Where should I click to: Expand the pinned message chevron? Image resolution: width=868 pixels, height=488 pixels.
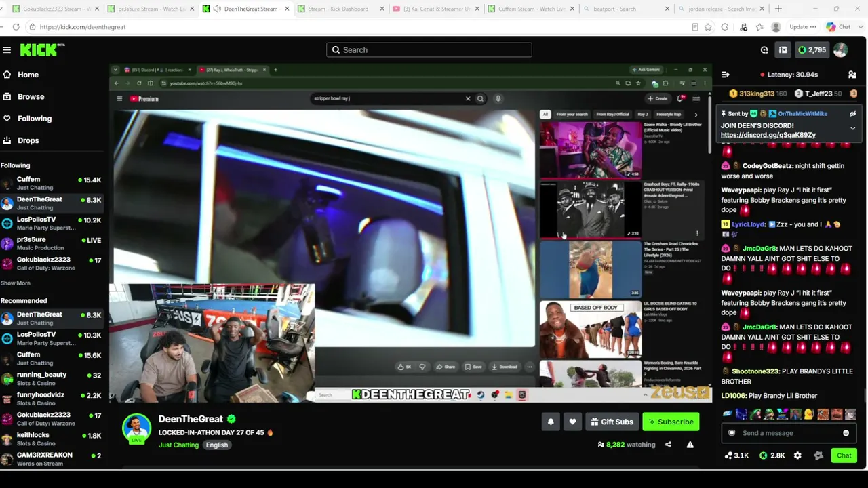coord(852,128)
